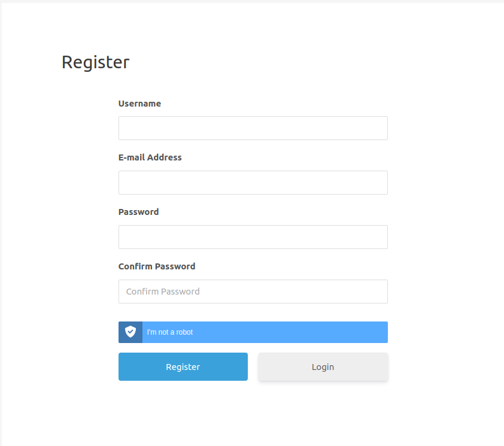Click the Username input field

coord(253,128)
